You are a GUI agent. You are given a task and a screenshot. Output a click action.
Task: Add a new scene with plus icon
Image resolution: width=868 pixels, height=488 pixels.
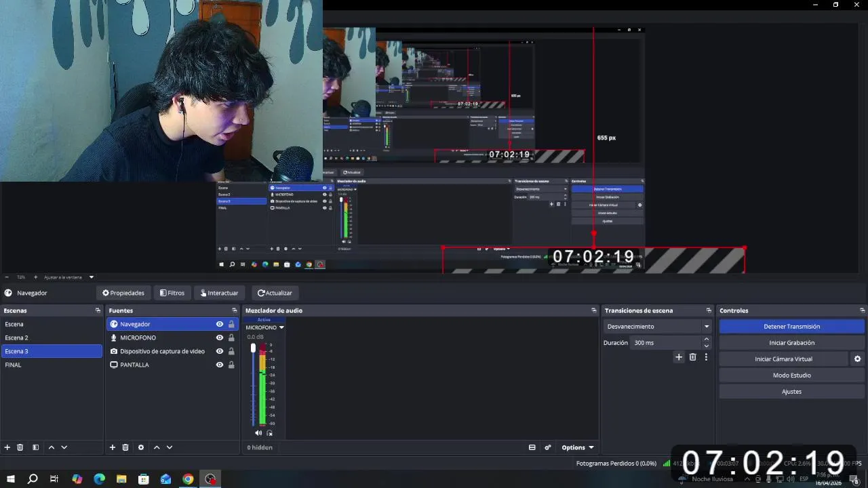(7, 447)
